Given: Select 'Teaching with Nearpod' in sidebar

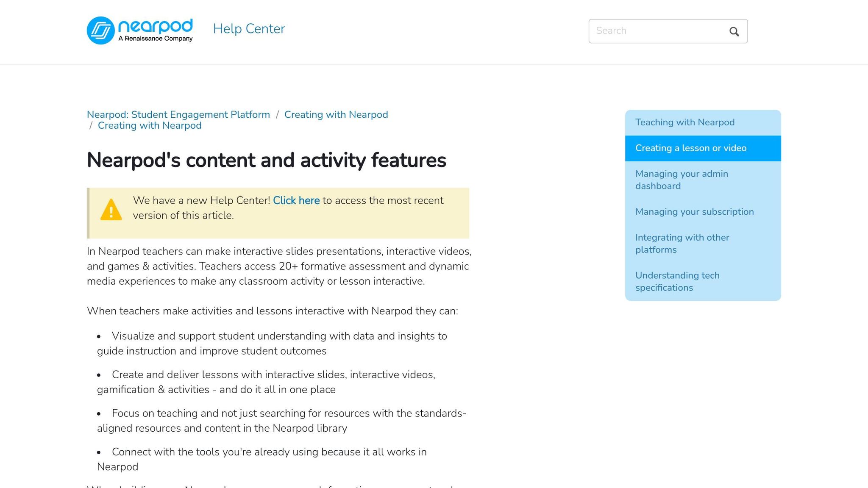Looking at the screenshot, I should 685,122.
